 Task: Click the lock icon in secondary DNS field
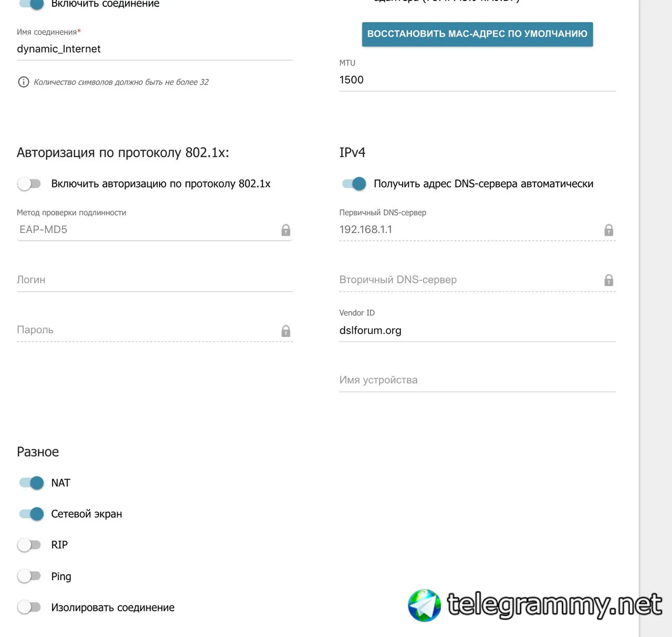click(608, 280)
